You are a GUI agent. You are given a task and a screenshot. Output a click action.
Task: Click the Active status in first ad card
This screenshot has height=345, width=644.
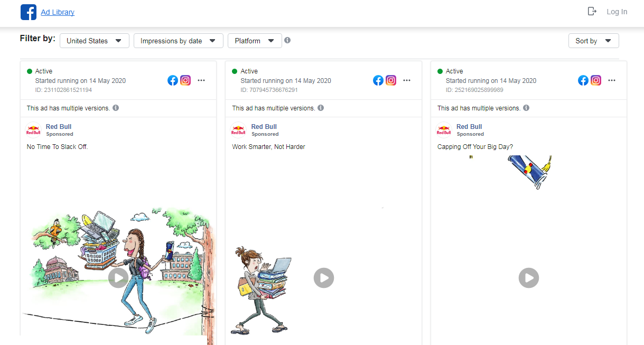44,71
